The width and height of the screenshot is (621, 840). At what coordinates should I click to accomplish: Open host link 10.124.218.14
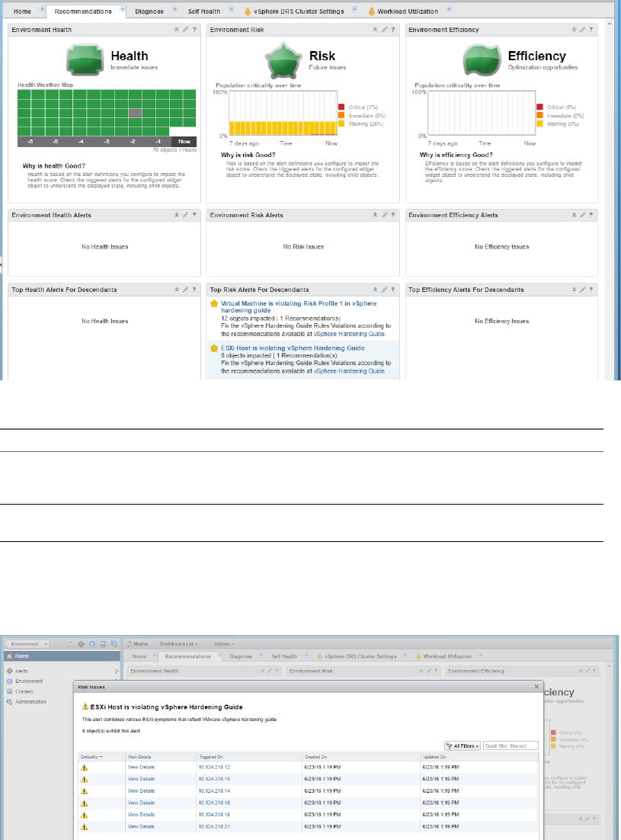214,790
